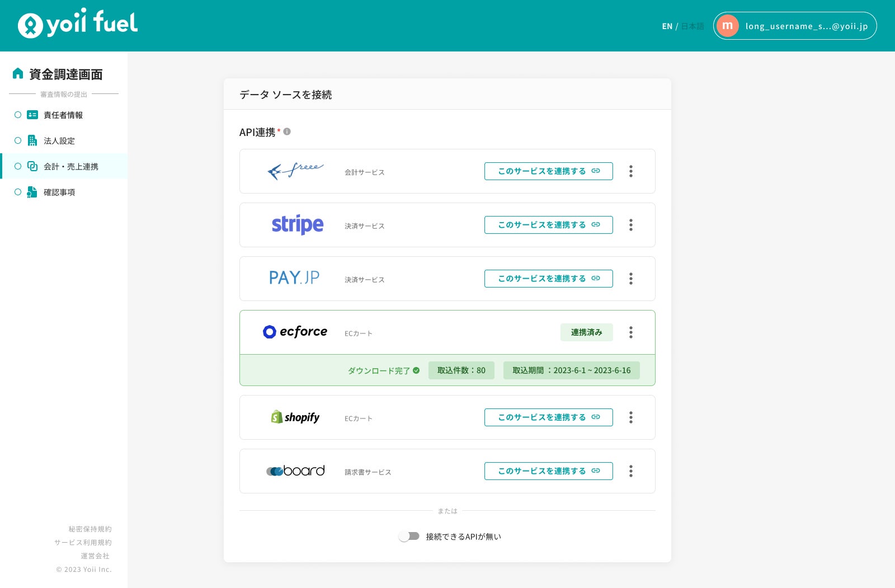Click the 取込期間 2023-6-1 ~ 2023-6-16 chip
The width and height of the screenshot is (895, 588).
(572, 370)
